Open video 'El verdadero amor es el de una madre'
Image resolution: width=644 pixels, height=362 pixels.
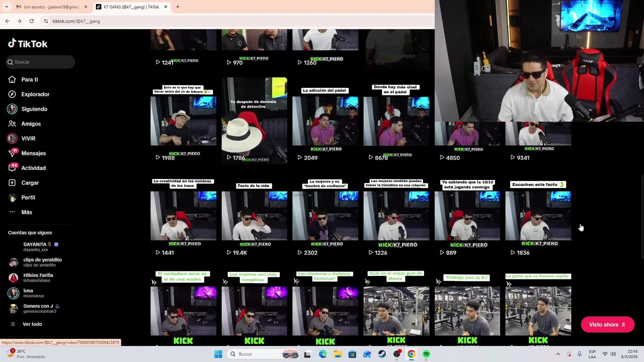click(x=183, y=308)
